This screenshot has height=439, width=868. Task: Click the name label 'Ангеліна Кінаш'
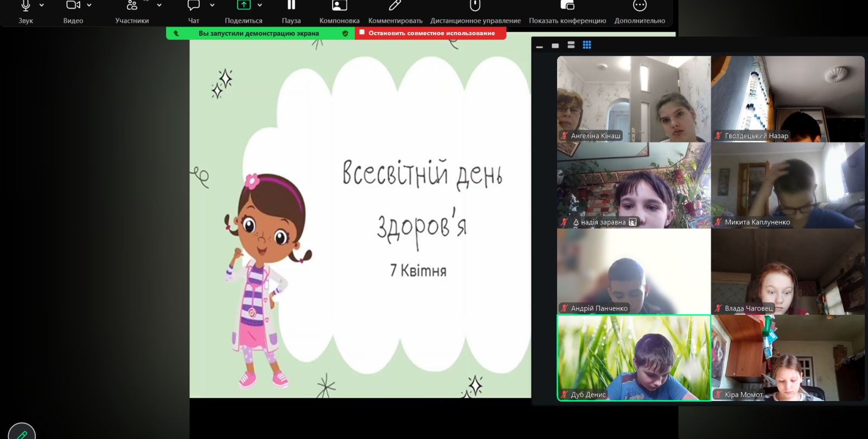(x=596, y=136)
